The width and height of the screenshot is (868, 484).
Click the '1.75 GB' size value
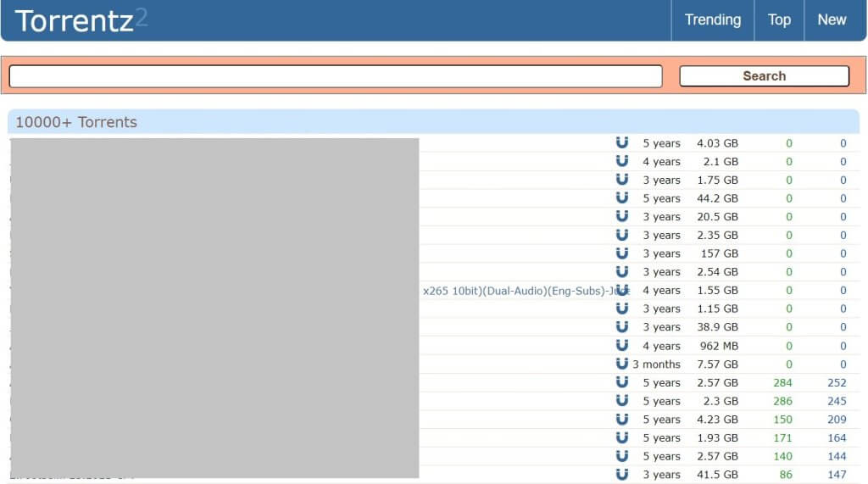tap(717, 180)
